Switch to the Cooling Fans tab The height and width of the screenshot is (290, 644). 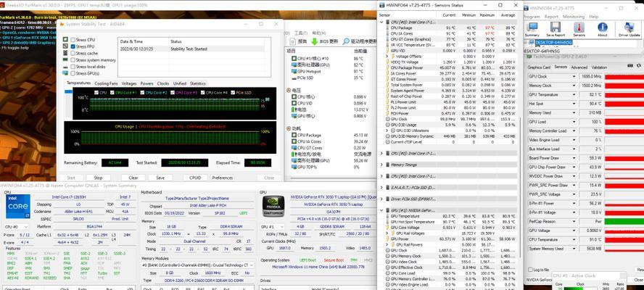[106, 83]
